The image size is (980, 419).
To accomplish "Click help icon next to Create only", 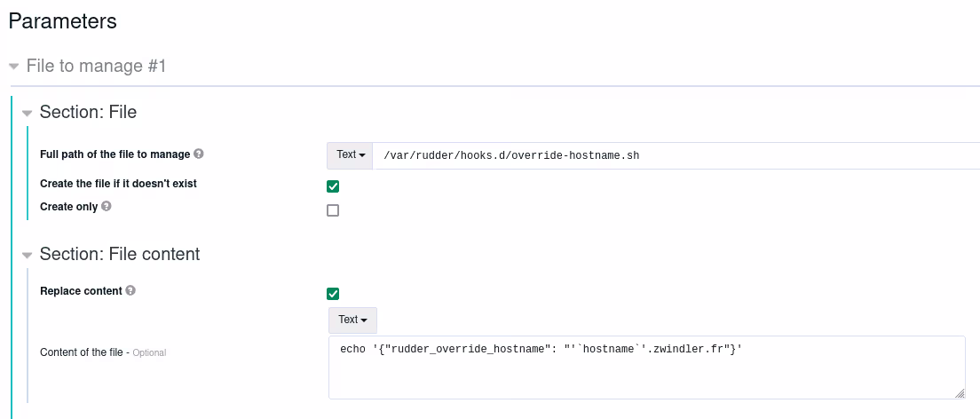I will point(107,206).
